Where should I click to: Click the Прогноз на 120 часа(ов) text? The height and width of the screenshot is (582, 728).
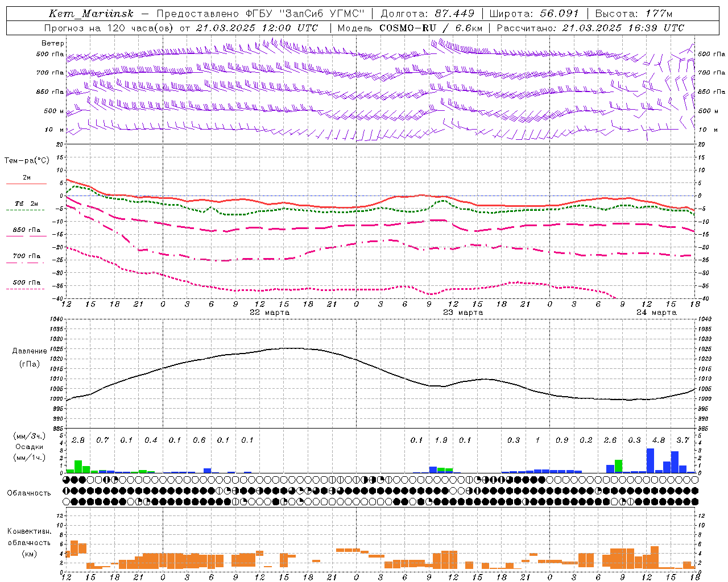coord(109,28)
